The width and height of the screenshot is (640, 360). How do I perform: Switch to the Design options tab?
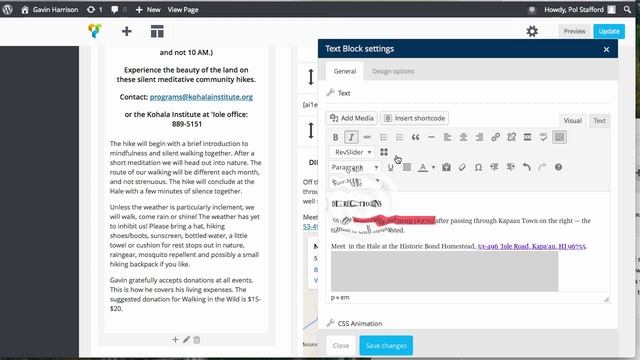point(393,71)
